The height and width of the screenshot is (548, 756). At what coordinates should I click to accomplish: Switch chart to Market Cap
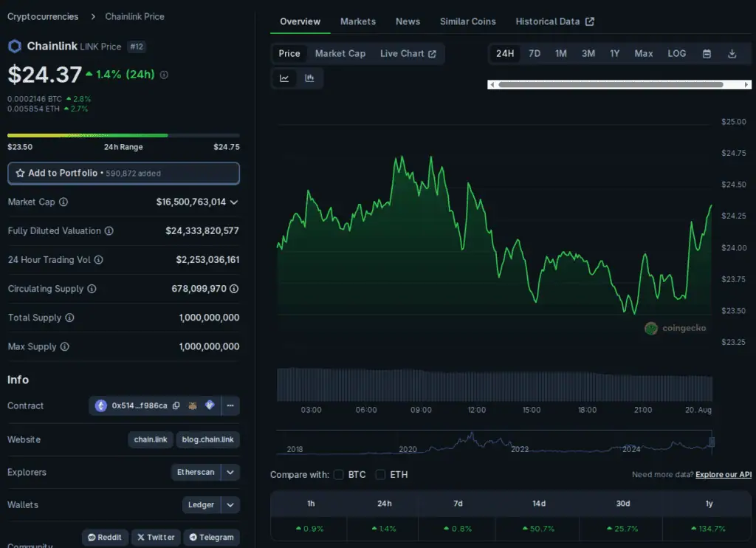[x=340, y=54]
